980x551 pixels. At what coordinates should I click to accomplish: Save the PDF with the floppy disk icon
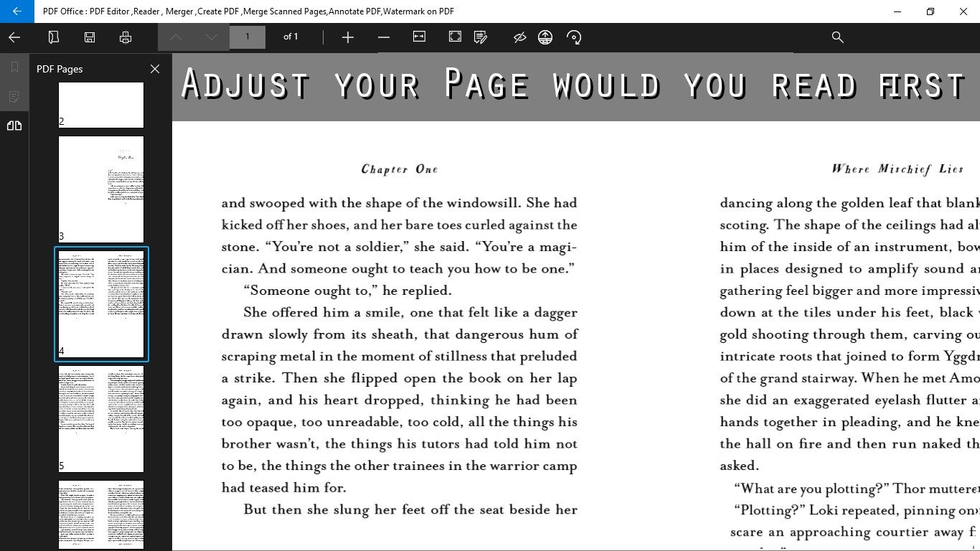pos(90,37)
